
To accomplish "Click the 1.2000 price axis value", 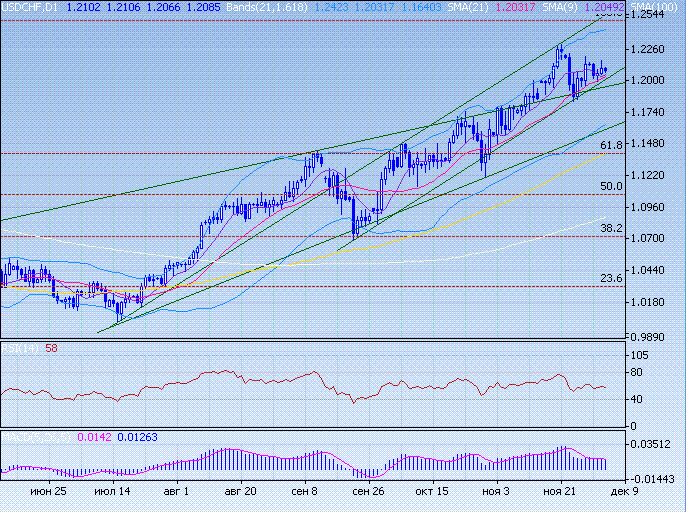I will coord(649,81).
